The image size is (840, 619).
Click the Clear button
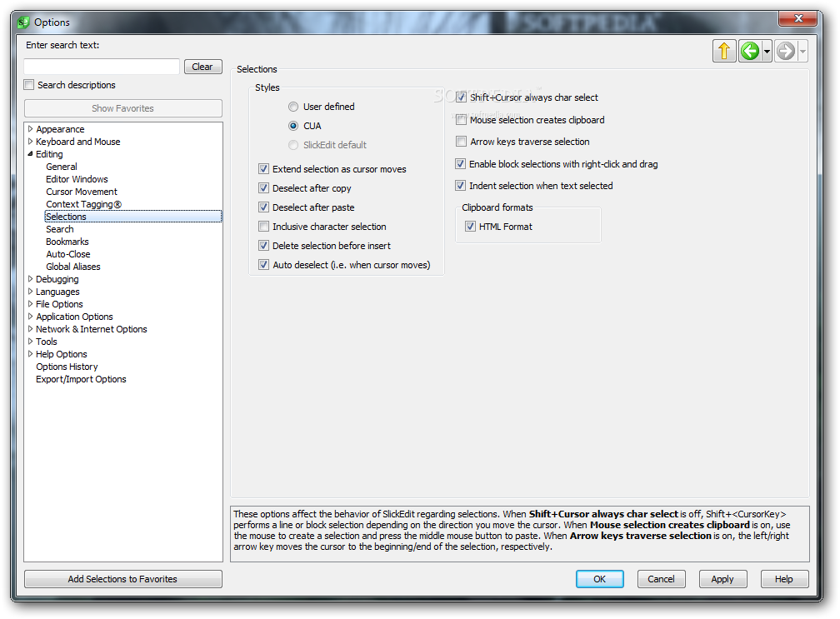(x=203, y=67)
